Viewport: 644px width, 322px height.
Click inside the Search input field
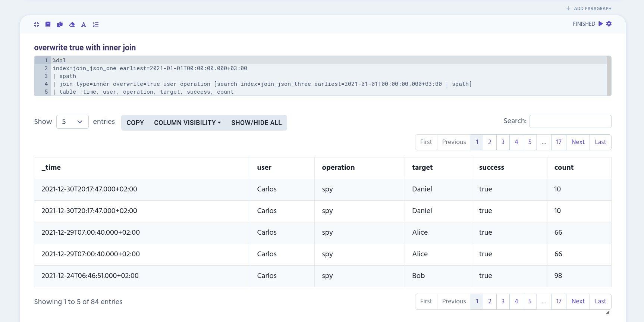coord(570,121)
